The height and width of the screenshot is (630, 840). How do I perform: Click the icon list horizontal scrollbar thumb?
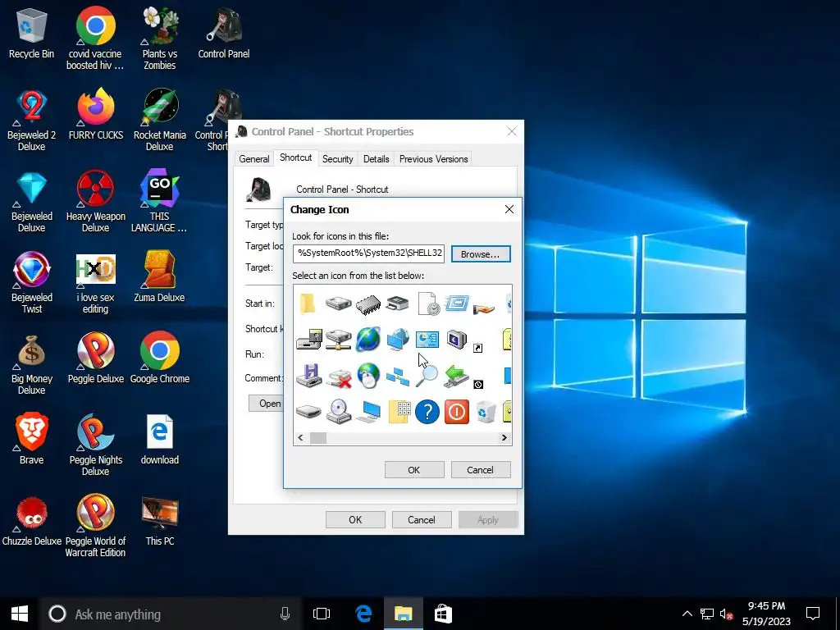(318, 438)
